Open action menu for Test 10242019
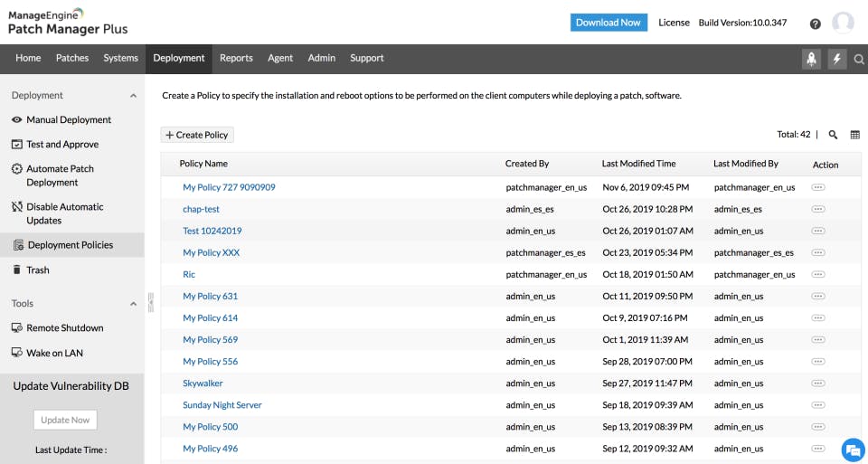Image resolution: width=868 pixels, height=464 pixels. [817, 231]
